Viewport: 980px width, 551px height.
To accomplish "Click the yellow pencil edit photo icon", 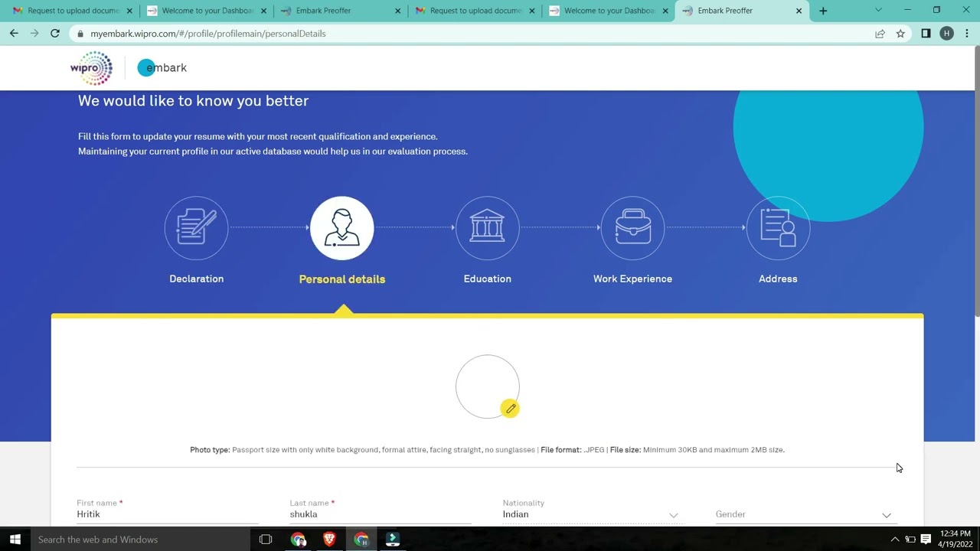I will coord(510,409).
